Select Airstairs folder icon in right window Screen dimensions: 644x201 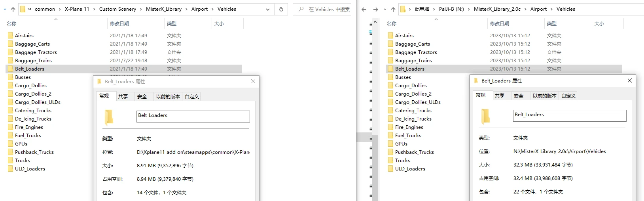coord(390,35)
